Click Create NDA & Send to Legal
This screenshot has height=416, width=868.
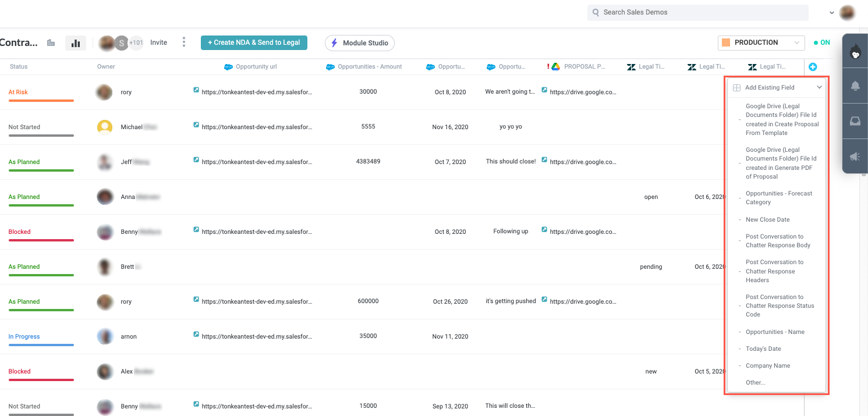254,42
